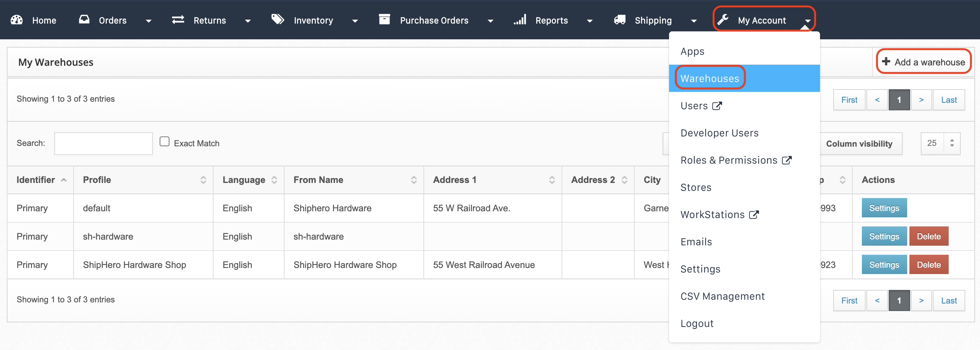Click the Home dashboard icon

[x=16, y=20]
